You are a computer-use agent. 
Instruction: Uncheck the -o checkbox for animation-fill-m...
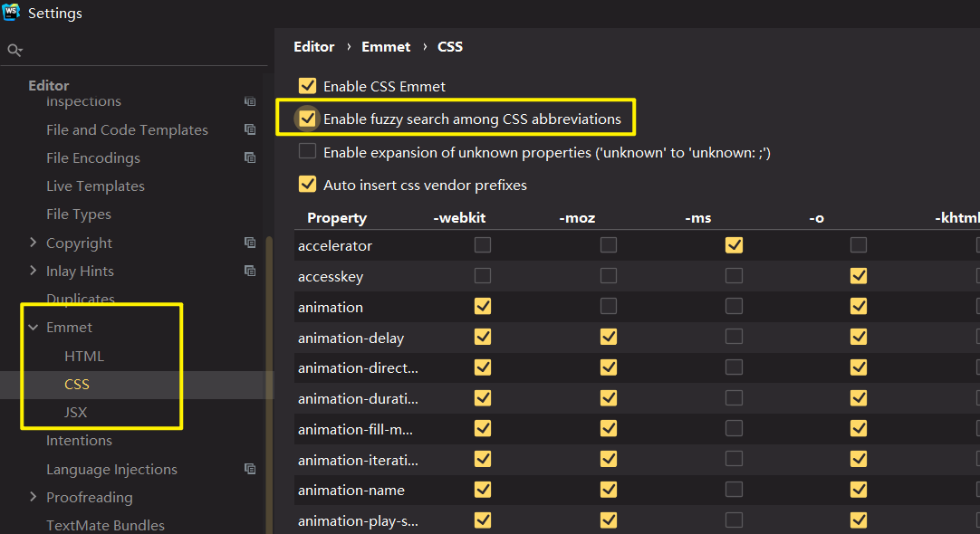pos(859,428)
